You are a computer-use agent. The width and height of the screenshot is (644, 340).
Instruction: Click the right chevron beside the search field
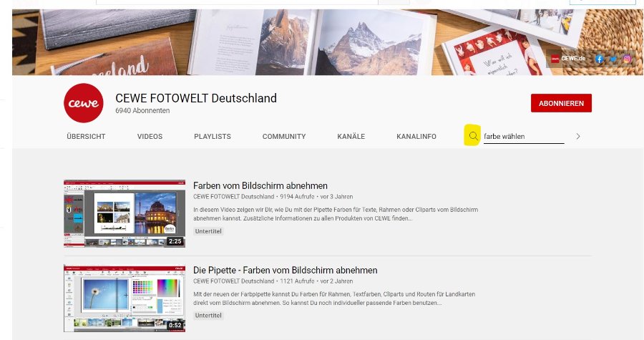tap(578, 136)
